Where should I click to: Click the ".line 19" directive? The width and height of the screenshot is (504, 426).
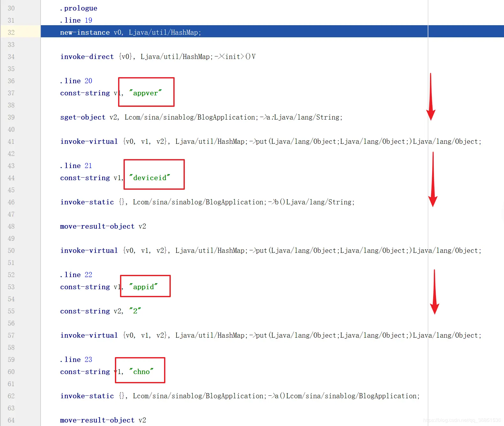76,20
